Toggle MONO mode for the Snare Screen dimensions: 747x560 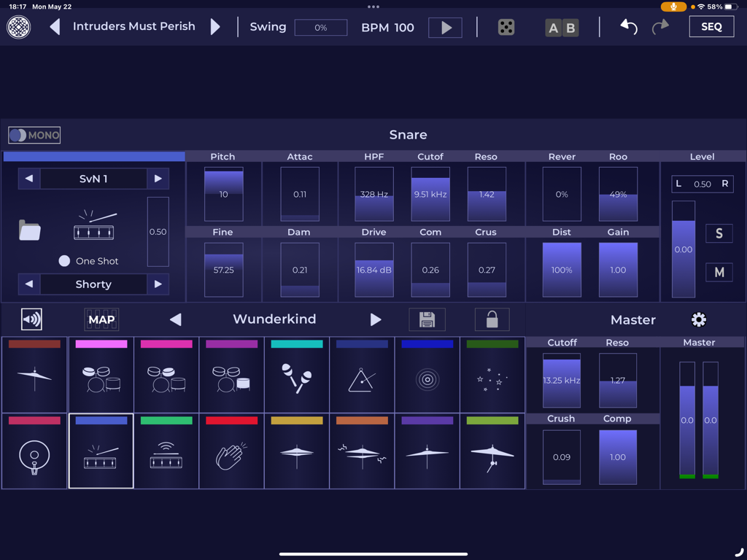coord(34,134)
